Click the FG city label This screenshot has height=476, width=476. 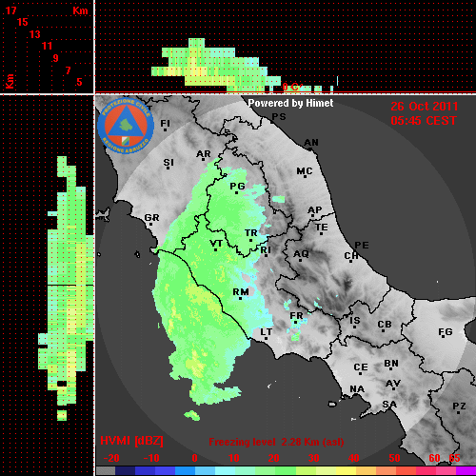coord(445,332)
